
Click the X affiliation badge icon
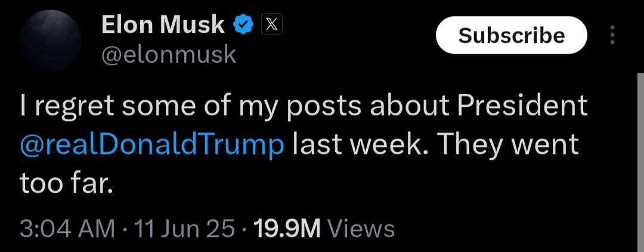(272, 26)
